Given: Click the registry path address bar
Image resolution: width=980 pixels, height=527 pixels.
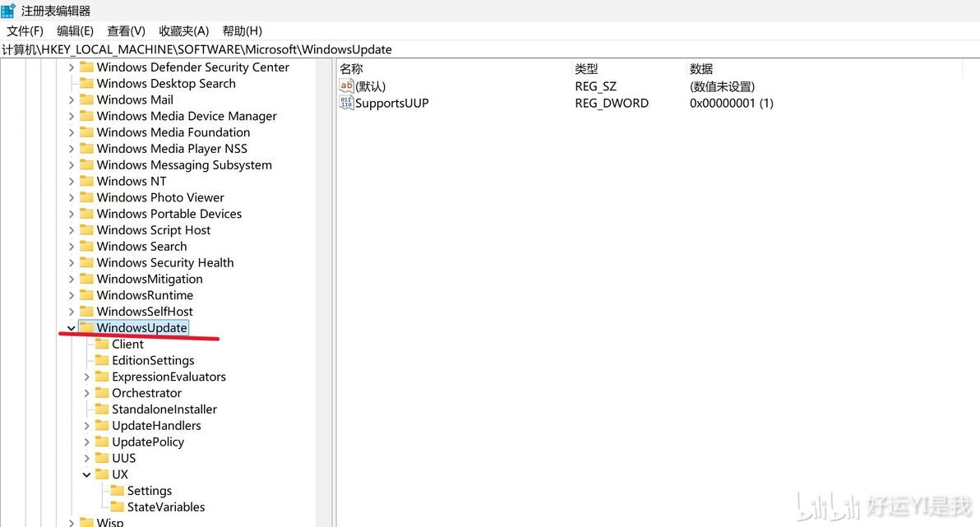Looking at the screenshot, I should point(490,49).
